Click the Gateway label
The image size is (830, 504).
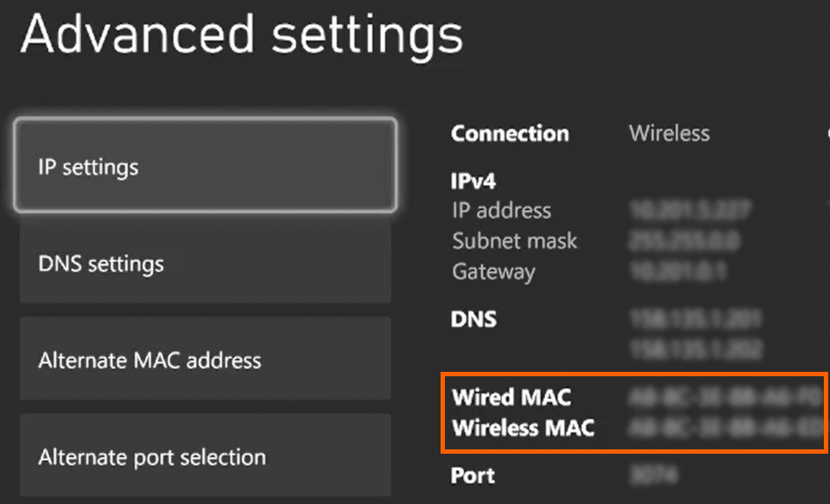(x=493, y=271)
